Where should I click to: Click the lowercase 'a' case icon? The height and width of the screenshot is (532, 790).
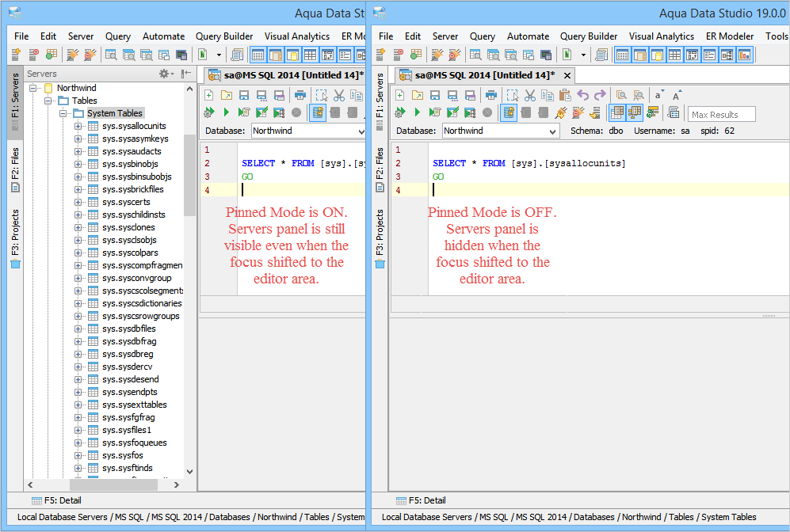point(658,95)
